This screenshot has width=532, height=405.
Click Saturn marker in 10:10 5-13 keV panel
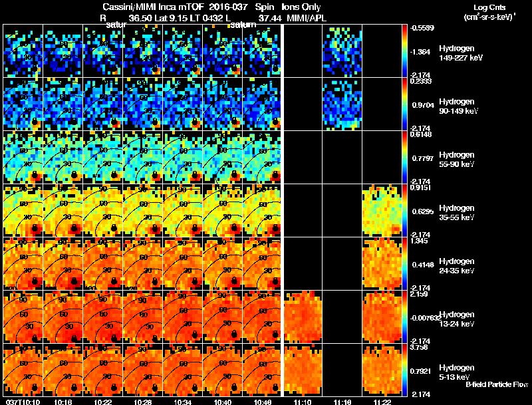tap(33, 386)
